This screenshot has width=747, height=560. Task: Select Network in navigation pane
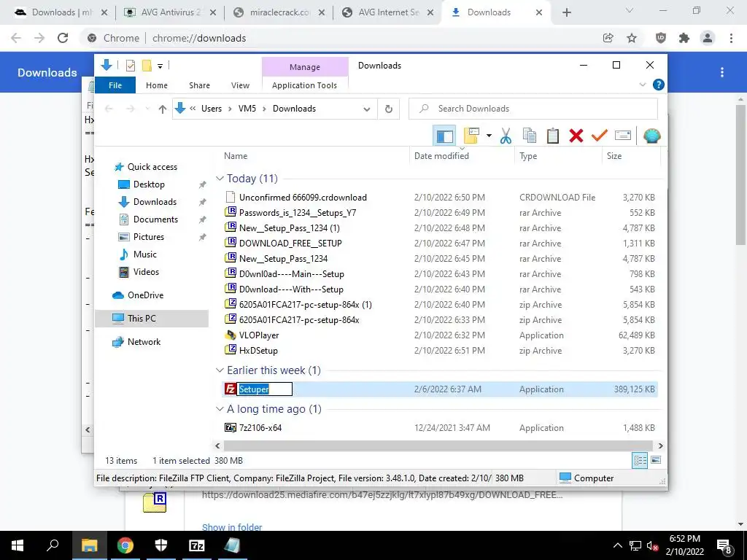144,342
